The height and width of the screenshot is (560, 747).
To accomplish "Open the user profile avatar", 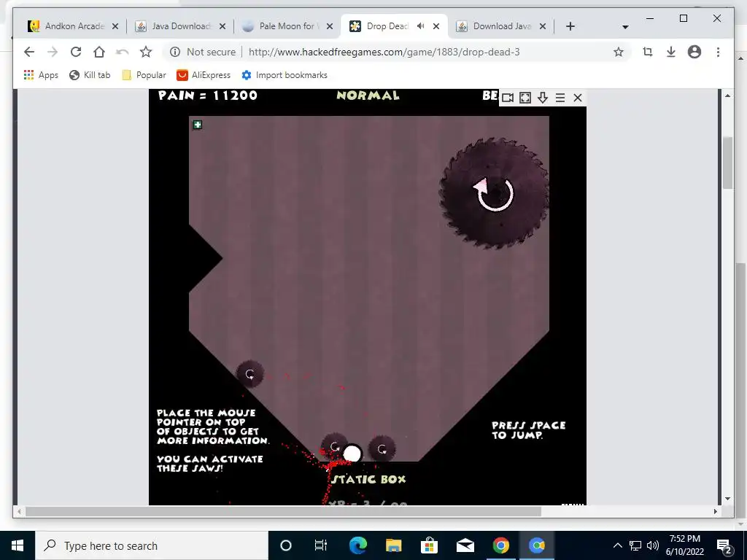I will [x=694, y=52].
